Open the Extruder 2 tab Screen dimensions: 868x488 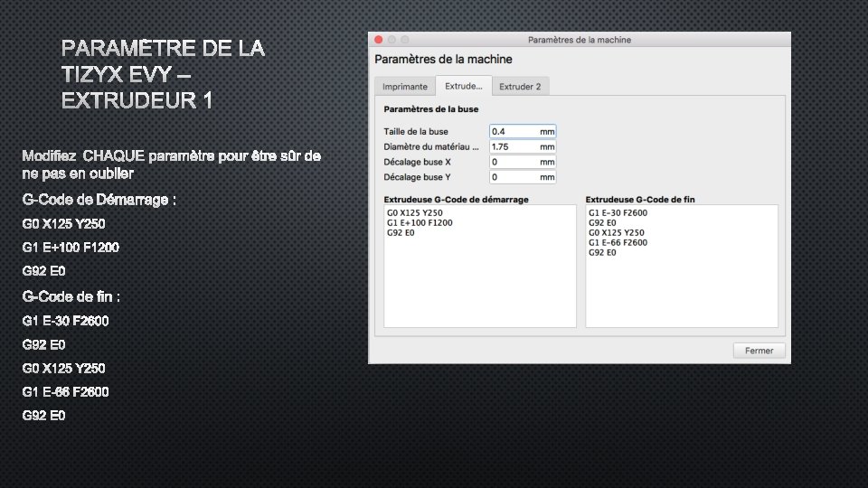click(x=520, y=87)
